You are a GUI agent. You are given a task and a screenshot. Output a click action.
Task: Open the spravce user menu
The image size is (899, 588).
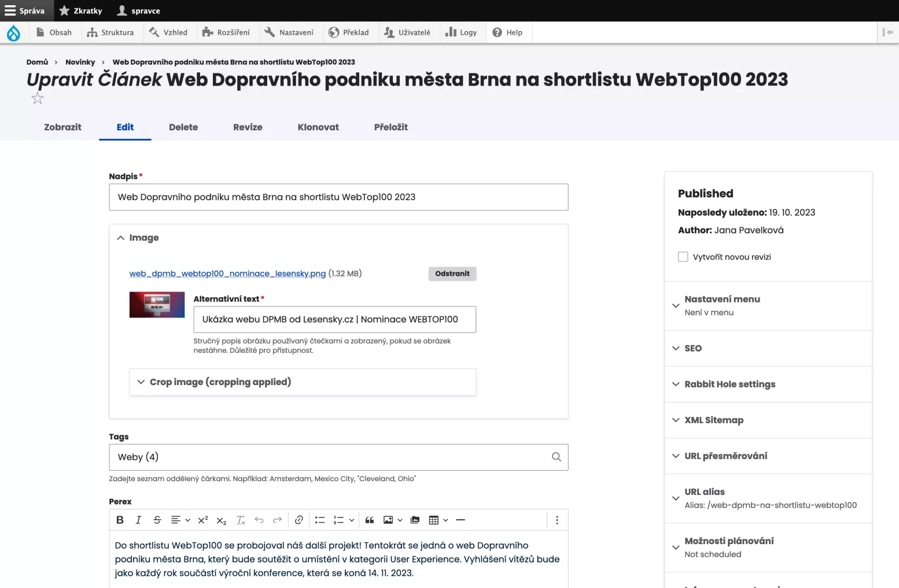(139, 10)
